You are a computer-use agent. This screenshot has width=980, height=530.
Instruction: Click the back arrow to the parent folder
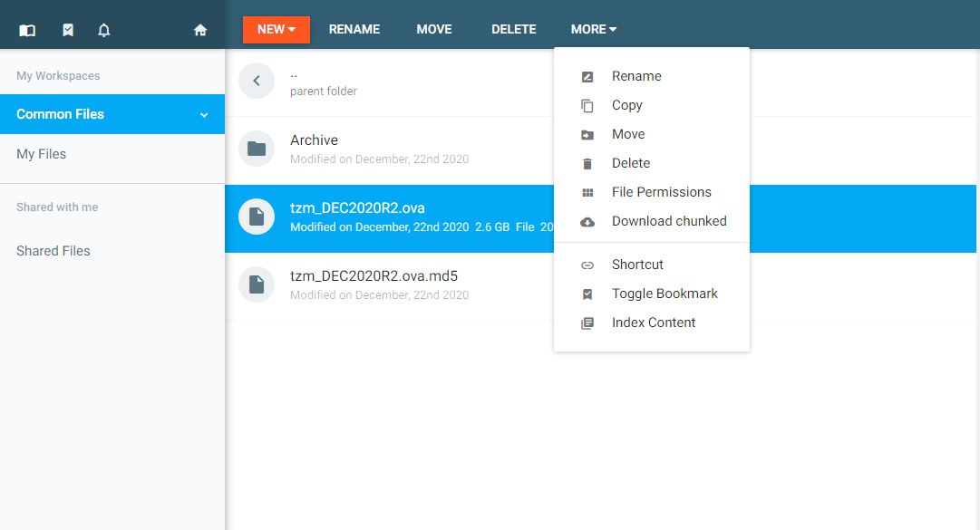(x=257, y=81)
